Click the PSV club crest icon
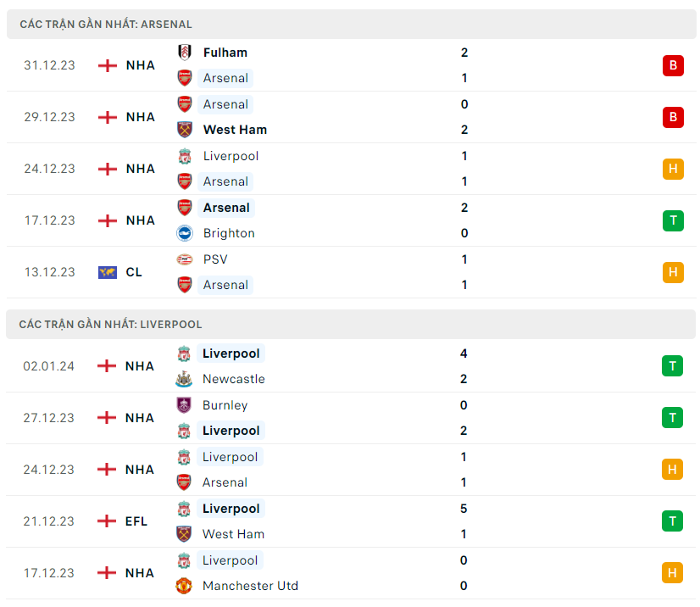 (184, 259)
